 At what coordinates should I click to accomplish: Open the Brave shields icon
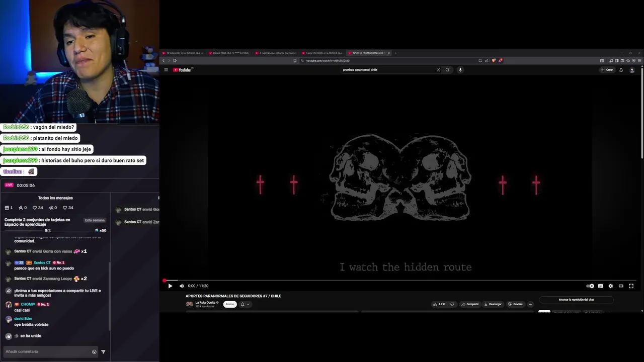click(x=494, y=60)
